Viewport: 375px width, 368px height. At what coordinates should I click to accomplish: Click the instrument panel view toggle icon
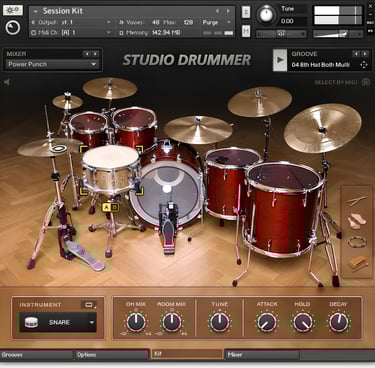click(89, 305)
